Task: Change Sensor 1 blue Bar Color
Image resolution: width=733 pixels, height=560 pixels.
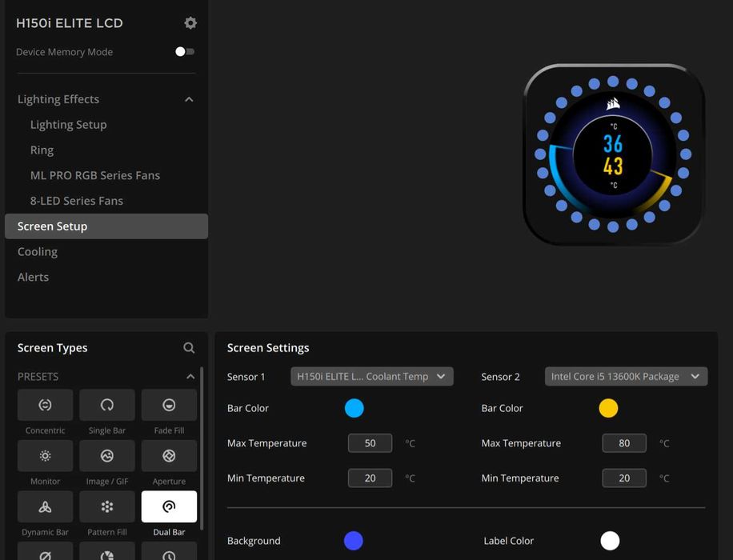Action: (354, 408)
